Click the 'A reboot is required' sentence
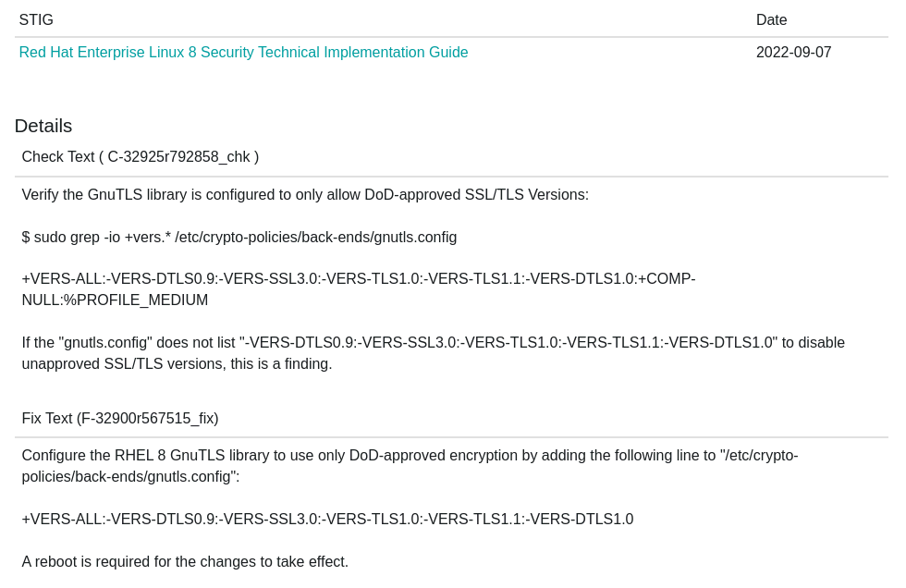Screen dimensions: 906x588 coord(185,562)
